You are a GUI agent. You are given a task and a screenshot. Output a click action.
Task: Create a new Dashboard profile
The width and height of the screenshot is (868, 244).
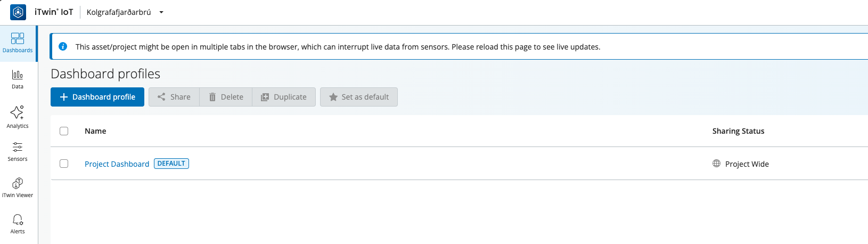97,97
